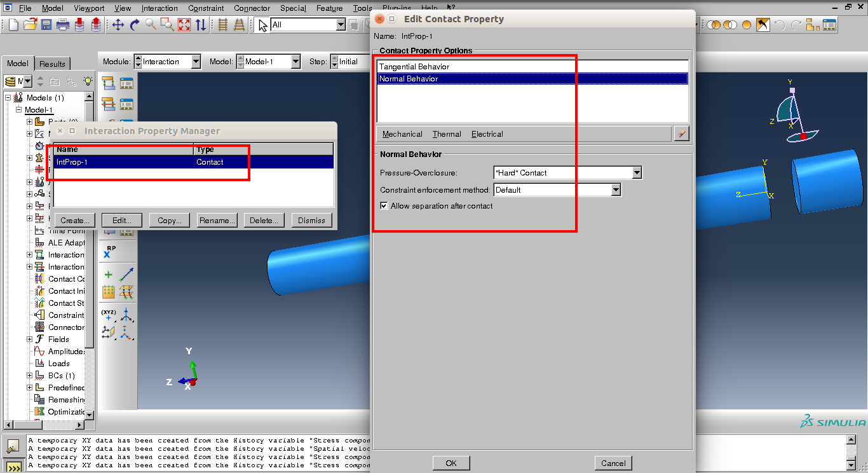Select the IntProp-1 row in the manager

click(193, 162)
